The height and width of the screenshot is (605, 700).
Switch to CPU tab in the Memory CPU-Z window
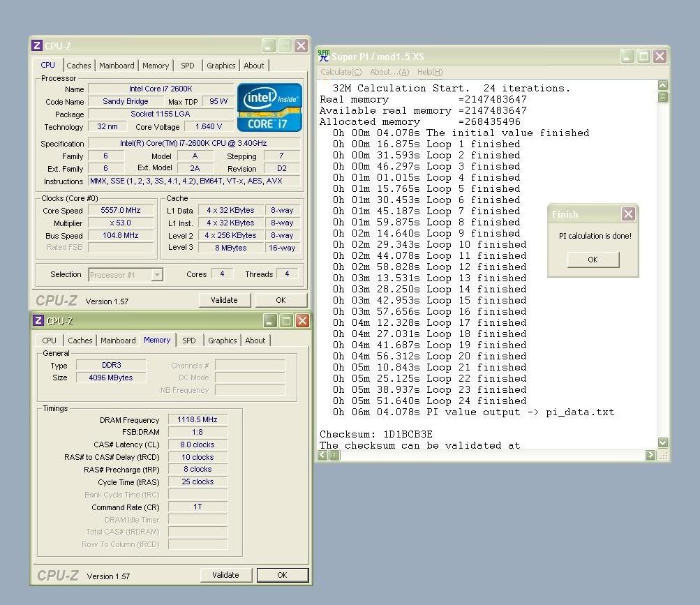[x=49, y=341]
